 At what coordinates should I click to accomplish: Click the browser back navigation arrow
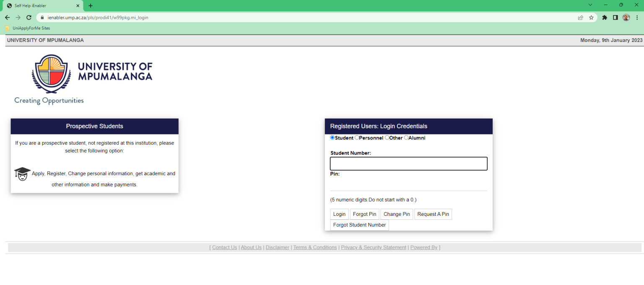tap(7, 17)
